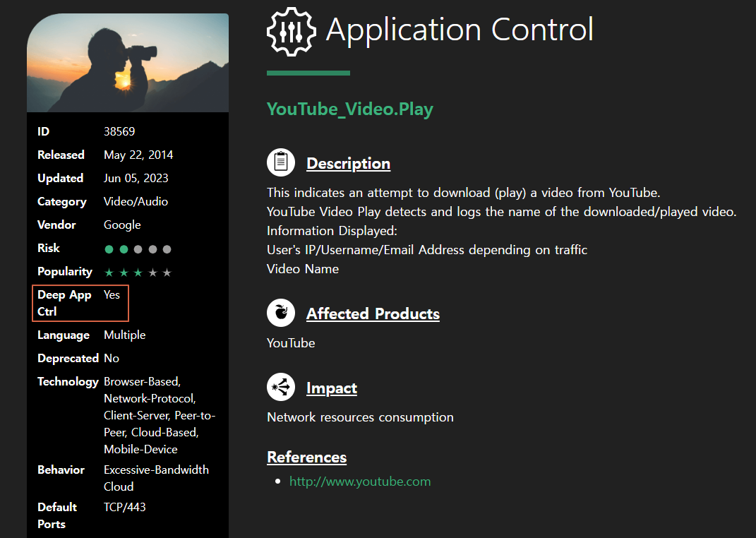Click the Application Control page title
Viewport: 756px width, 538px height.
pyautogui.click(x=460, y=30)
